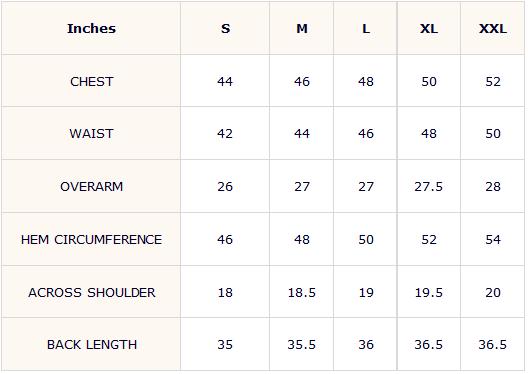Click the hem circumference value 54 for XXL

493,240
